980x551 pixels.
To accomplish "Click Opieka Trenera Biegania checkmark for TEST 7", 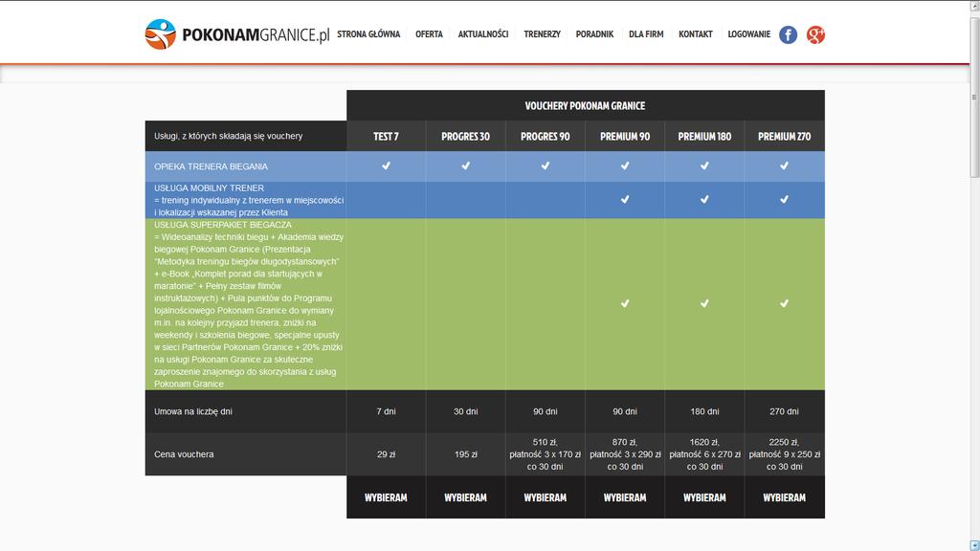I will [x=387, y=165].
